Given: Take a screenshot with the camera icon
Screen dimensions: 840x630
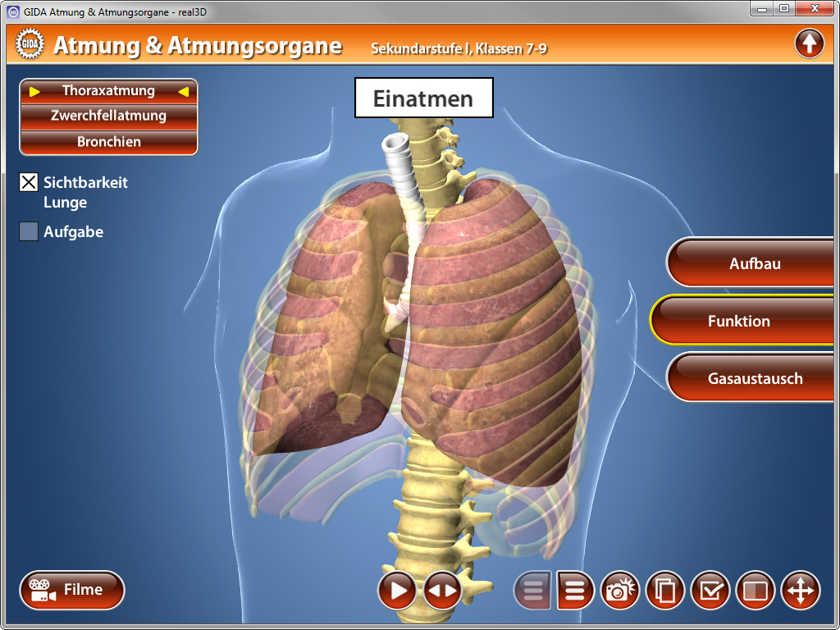Looking at the screenshot, I should (620, 591).
